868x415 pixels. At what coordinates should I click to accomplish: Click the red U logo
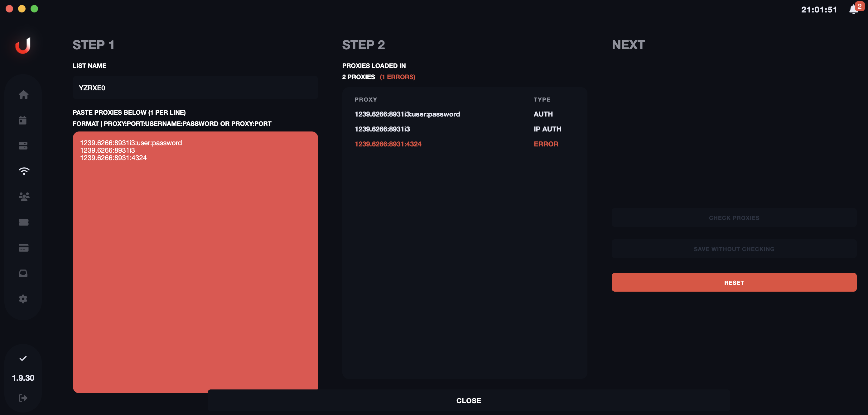pos(23,45)
